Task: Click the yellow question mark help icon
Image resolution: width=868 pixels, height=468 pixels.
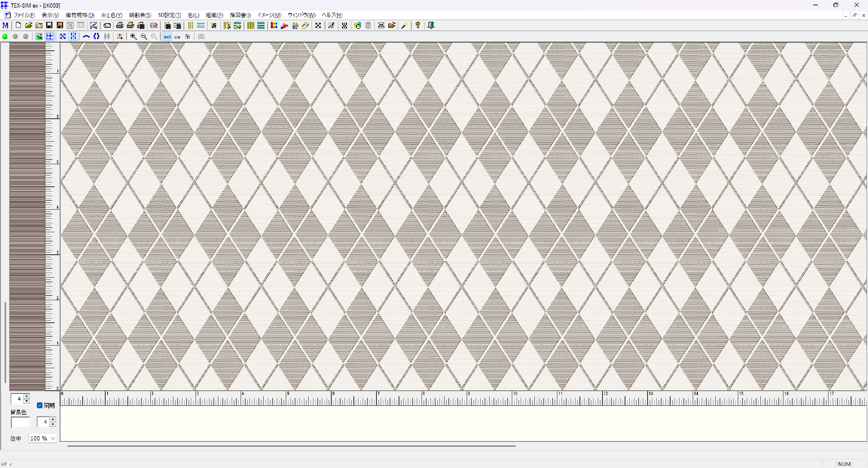Action: click(418, 26)
